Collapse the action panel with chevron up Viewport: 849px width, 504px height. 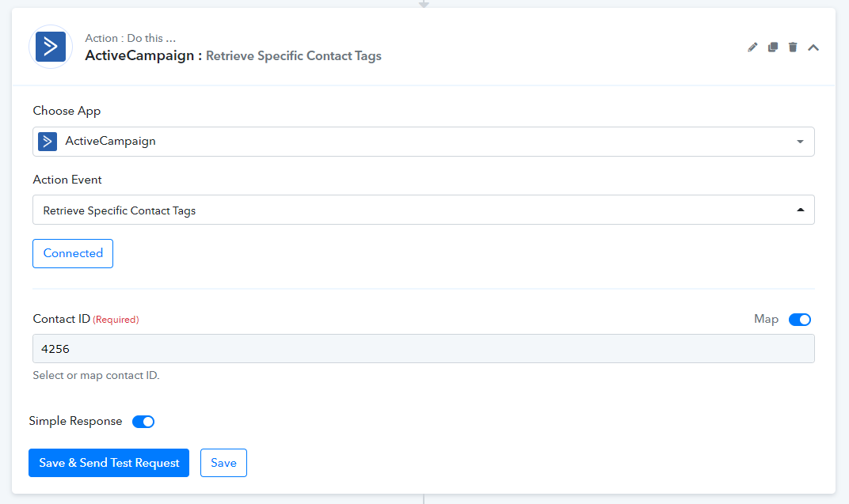point(813,47)
